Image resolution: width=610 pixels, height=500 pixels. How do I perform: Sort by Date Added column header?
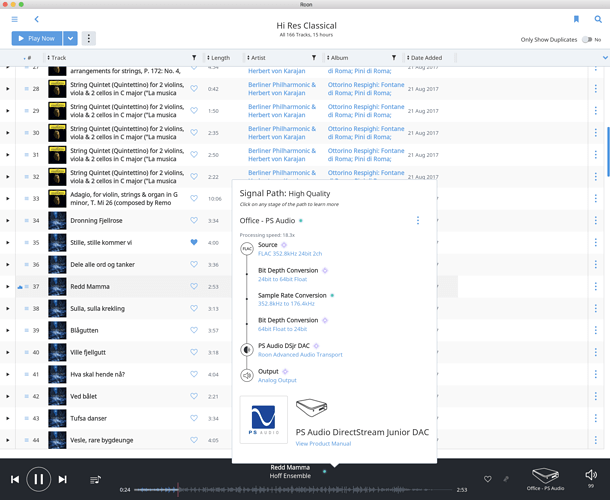pyautogui.click(x=424, y=58)
